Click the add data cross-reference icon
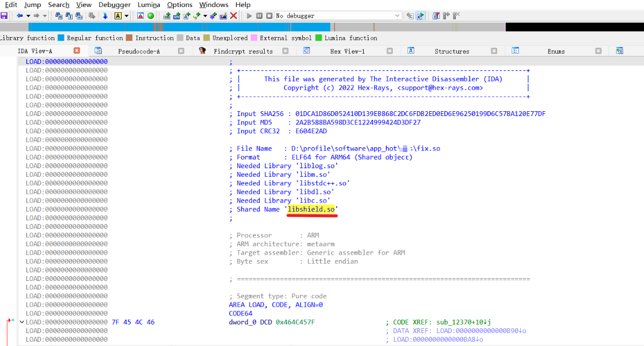Screen dimensions: 644x346 [x=176, y=16]
